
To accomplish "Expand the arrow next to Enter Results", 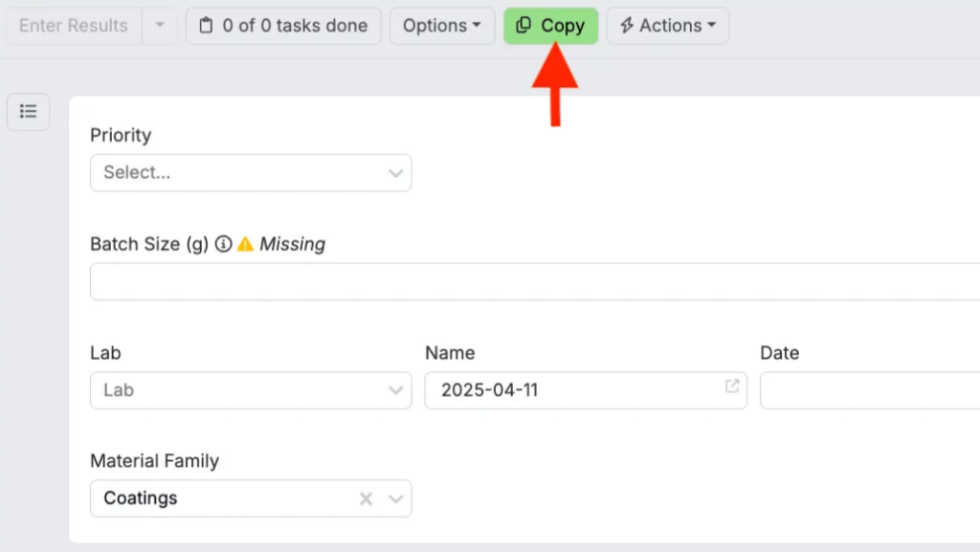I will (x=160, y=26).
